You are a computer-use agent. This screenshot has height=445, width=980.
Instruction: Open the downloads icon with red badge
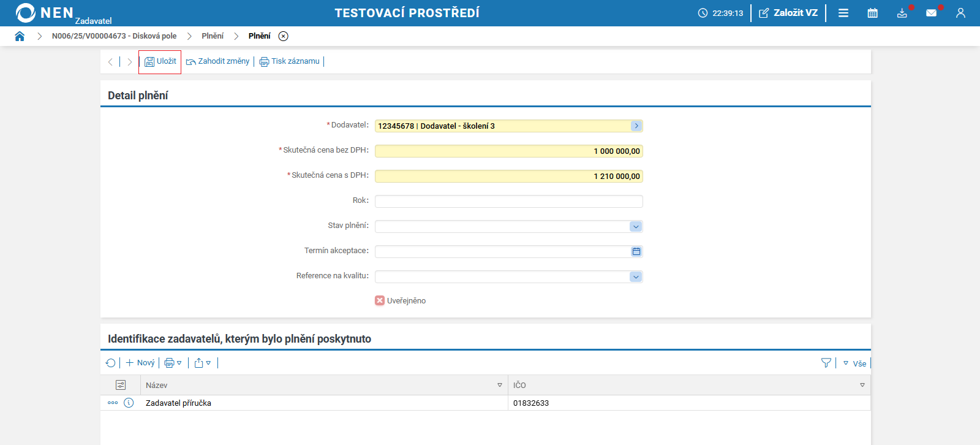(902, 13)
